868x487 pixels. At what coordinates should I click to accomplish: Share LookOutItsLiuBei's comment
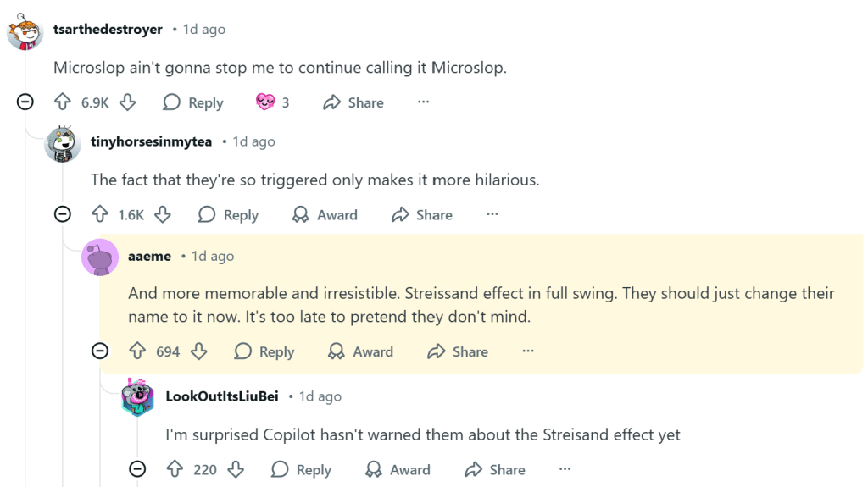tap(495, 469)
